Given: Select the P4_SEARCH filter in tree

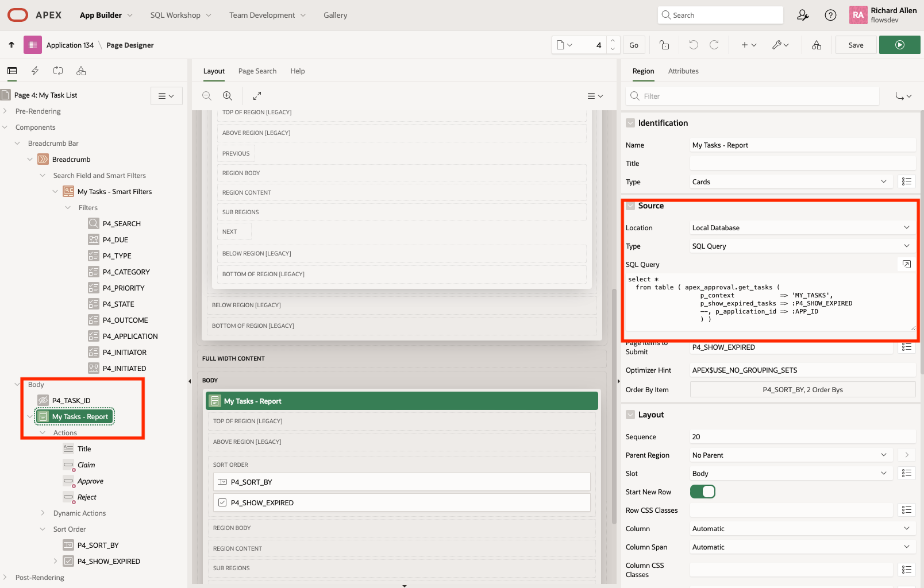Looking at the screenshot, I should point(121,224).
